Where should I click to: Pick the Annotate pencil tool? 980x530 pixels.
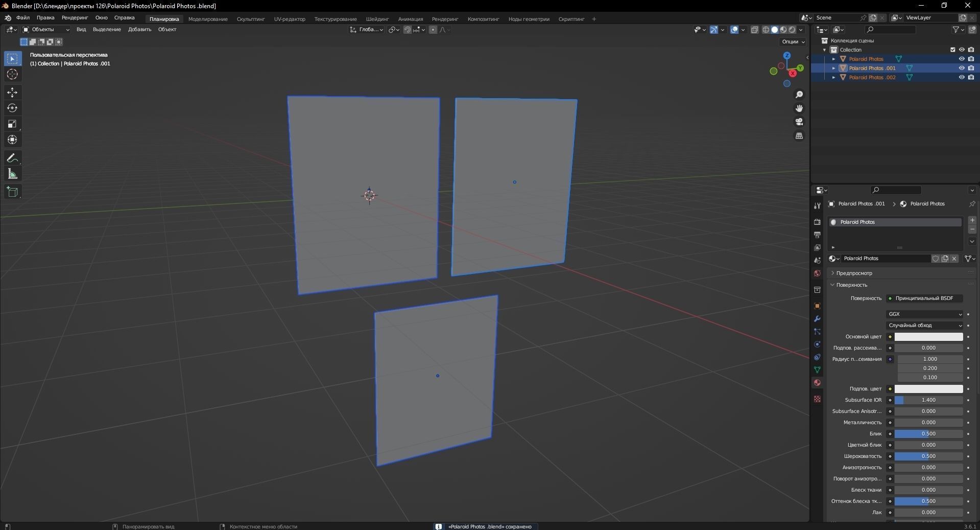(x=12, y=158)
